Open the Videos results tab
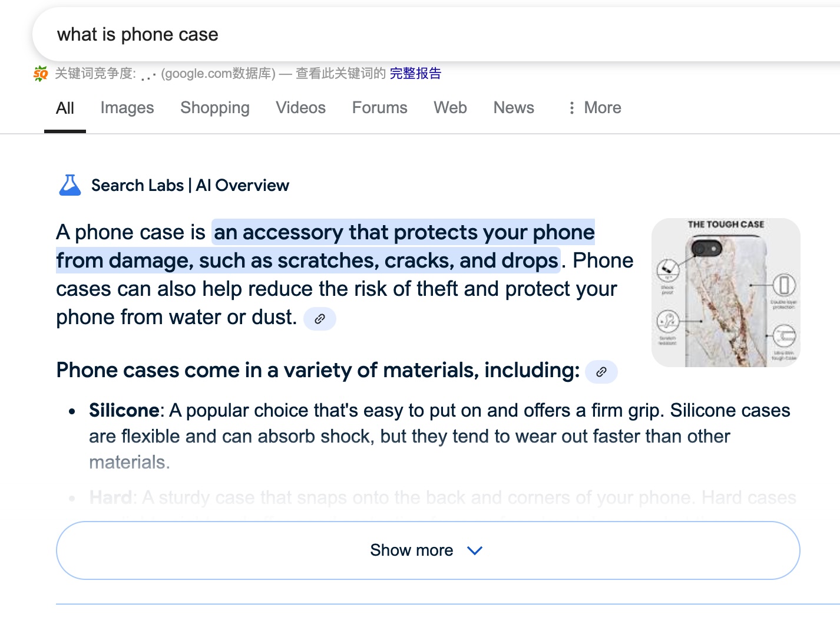 300,108
